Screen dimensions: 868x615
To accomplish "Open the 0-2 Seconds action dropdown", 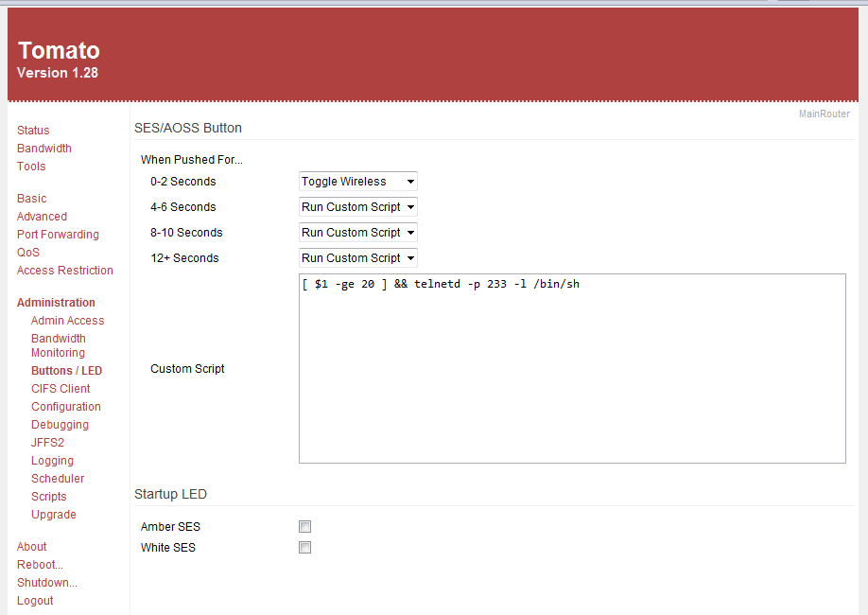I will pos(358,181).
